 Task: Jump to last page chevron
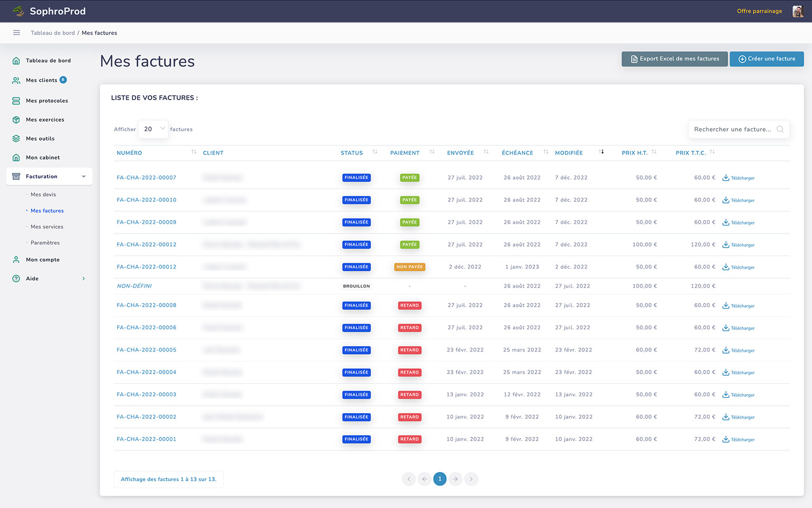click(471, 479)
